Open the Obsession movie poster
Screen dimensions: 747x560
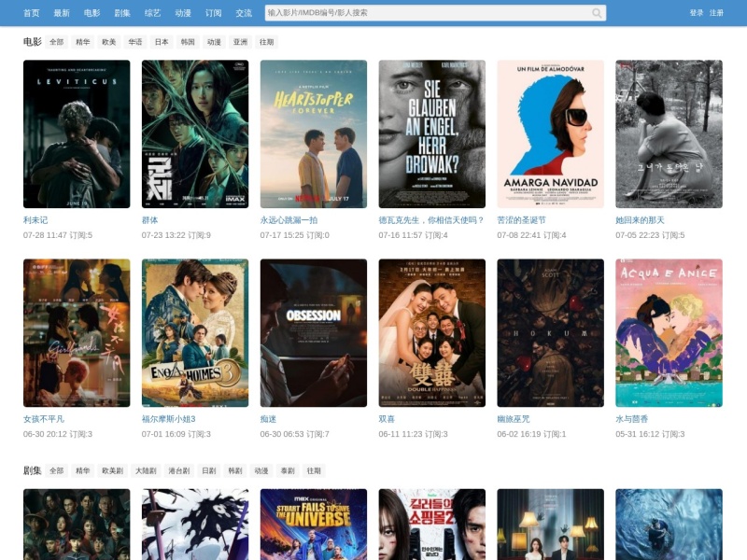click(x=314, y=333)
